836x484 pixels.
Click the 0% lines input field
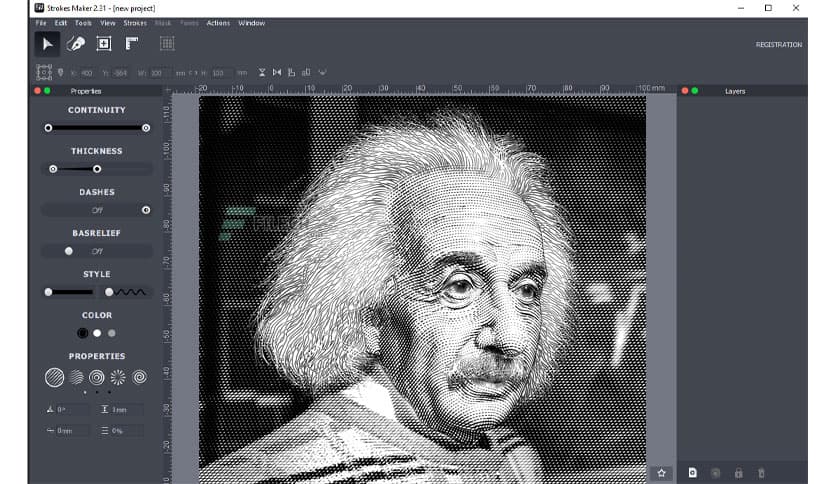click(126, 431)
